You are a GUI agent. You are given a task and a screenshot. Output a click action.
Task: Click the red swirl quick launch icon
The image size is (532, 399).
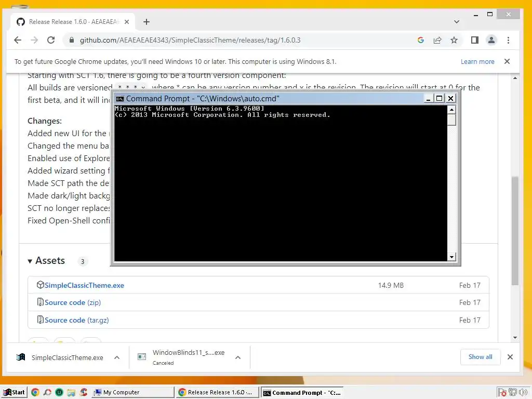click(x=84, y=392)
